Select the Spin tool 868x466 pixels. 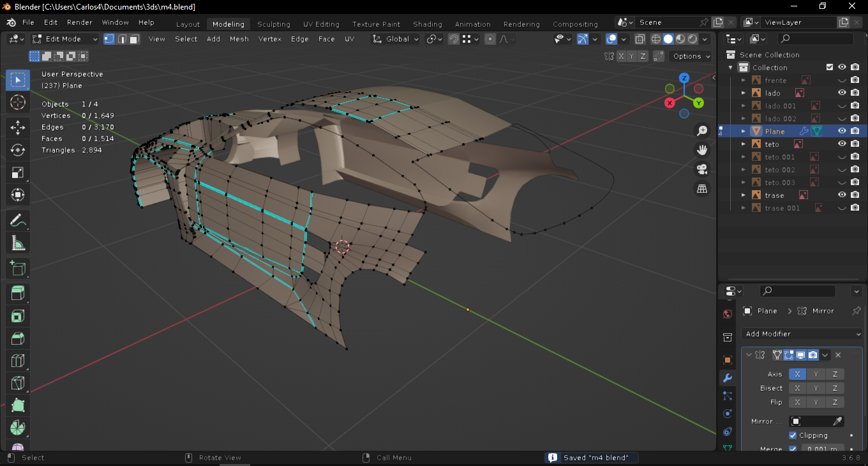click(18, 428)
